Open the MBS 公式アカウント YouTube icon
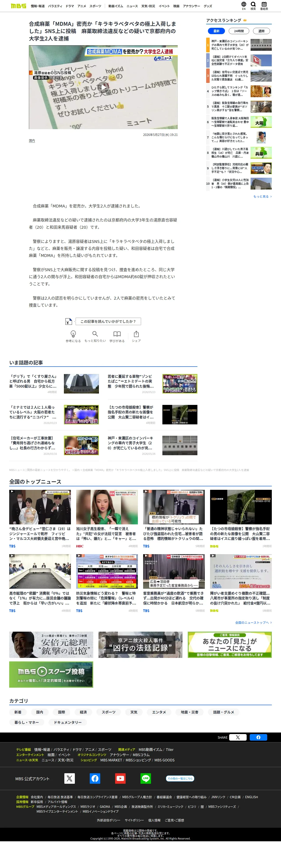This screenshot has width=281, height=868. (x=120, y=778)
